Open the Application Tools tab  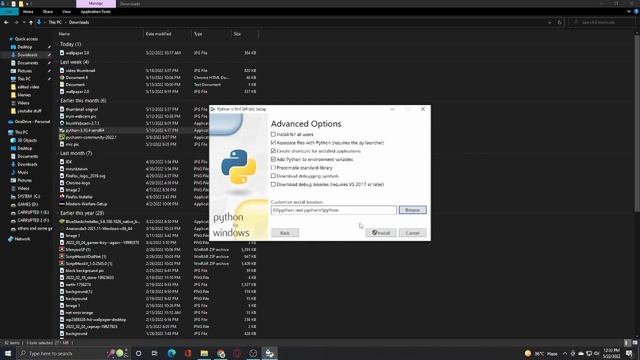[96, 12]
